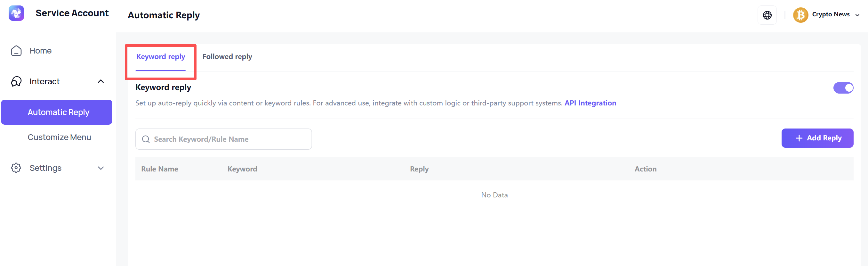Select the Keyword reply tab

point(160,57)
